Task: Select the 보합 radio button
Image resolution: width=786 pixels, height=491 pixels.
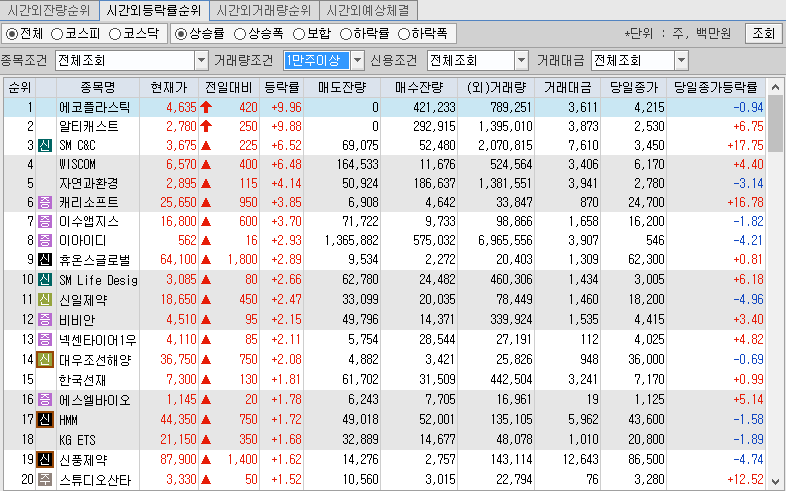Action: coord(299,34)
